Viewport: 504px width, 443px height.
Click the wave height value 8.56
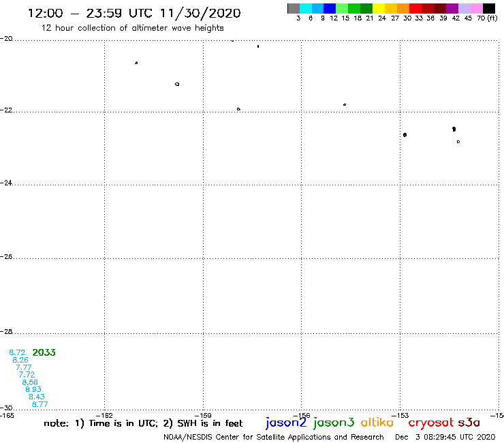tap(30, 382)
